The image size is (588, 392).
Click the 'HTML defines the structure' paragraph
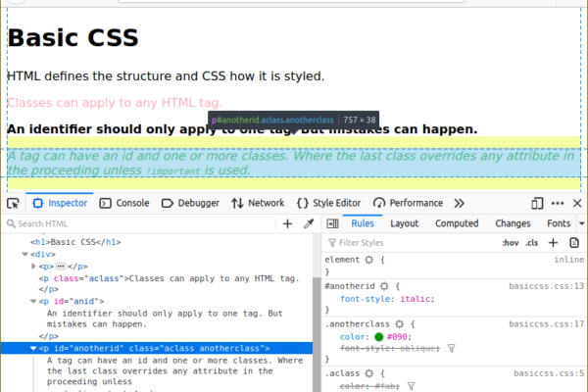tap(166, 76)
